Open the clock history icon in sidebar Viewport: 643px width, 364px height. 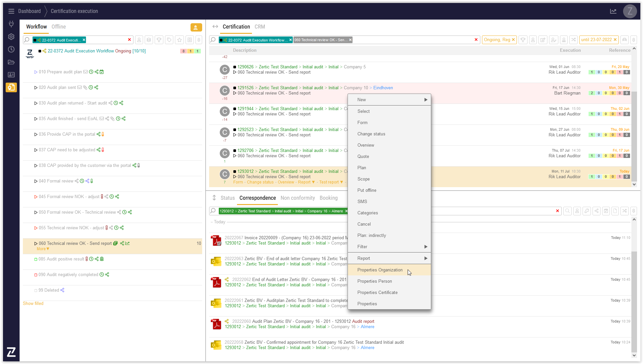click(x=11, y=49)
